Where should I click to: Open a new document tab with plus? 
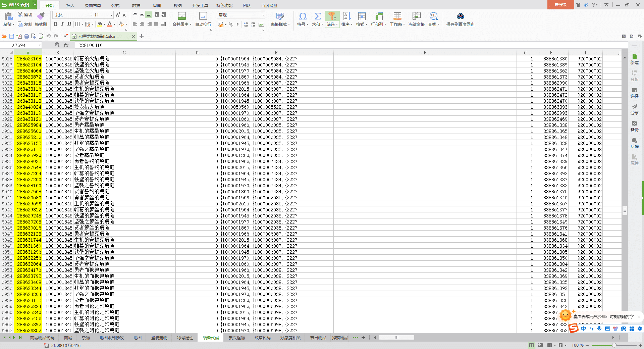tap(142, 36)
